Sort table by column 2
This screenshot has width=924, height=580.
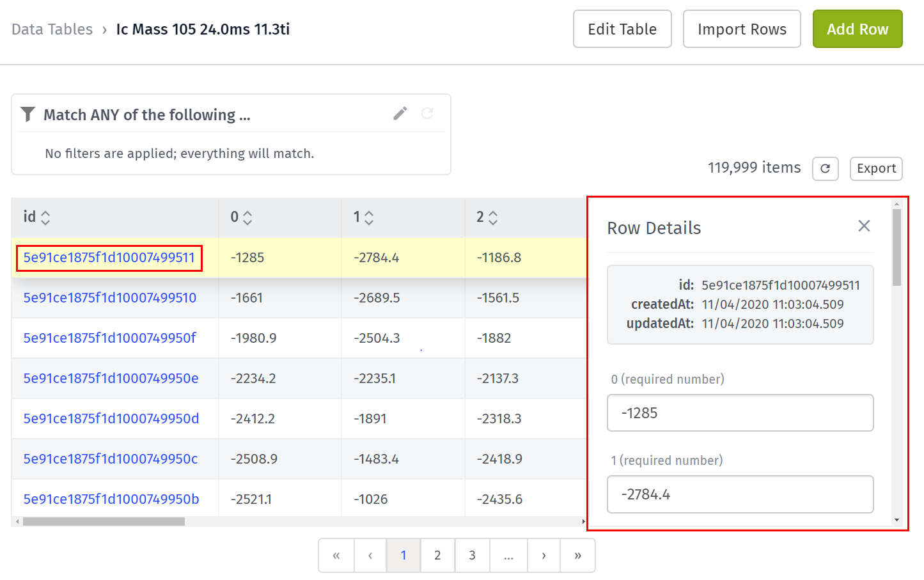tap(493, 218)
